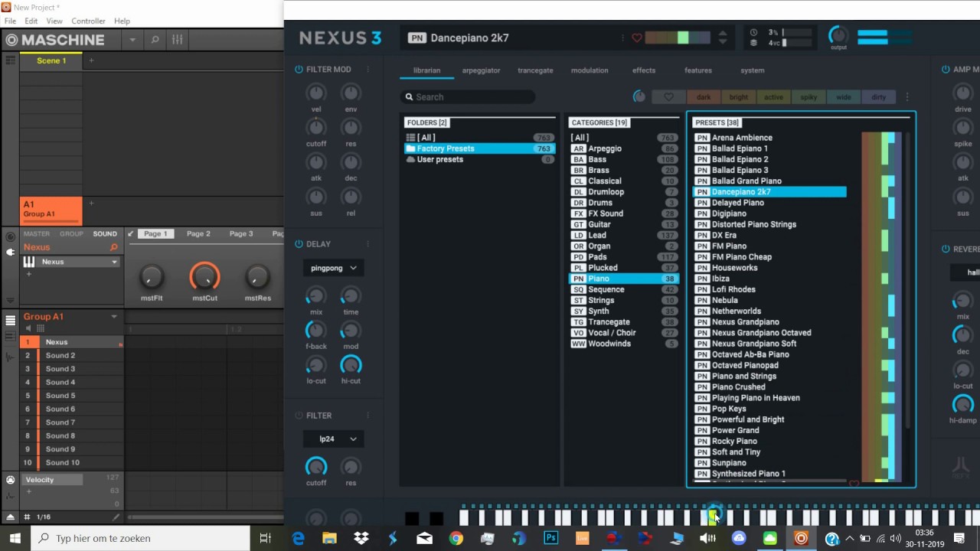The height and width of the screenshot is (551, 980).
Task: Open the Group A1 dropdown arrow
Action: [114, 317]
